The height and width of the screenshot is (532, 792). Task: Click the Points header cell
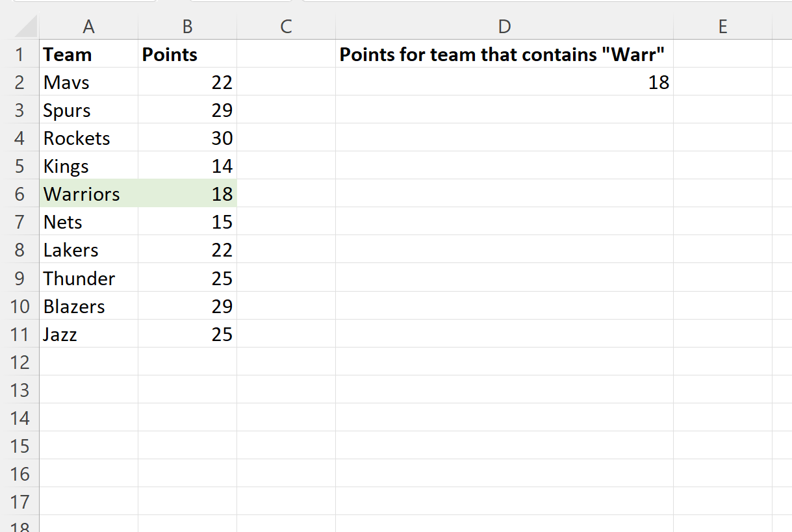click(x=187, y=55)
